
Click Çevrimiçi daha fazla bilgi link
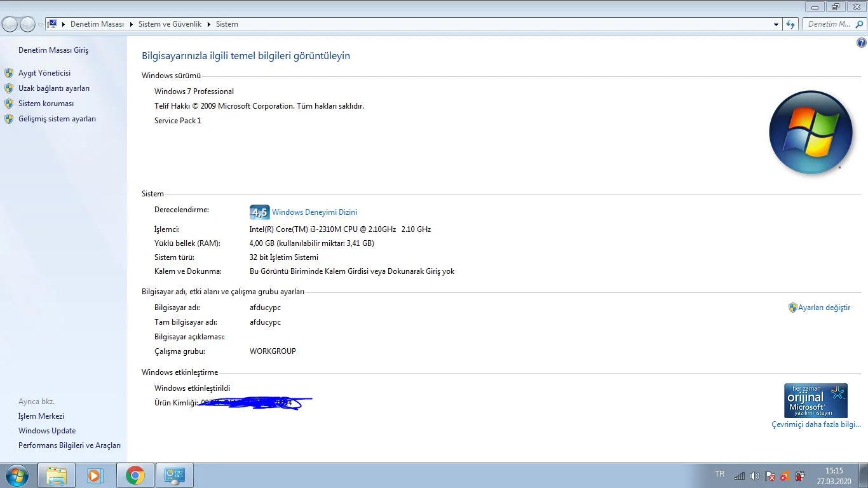[815, 424]
